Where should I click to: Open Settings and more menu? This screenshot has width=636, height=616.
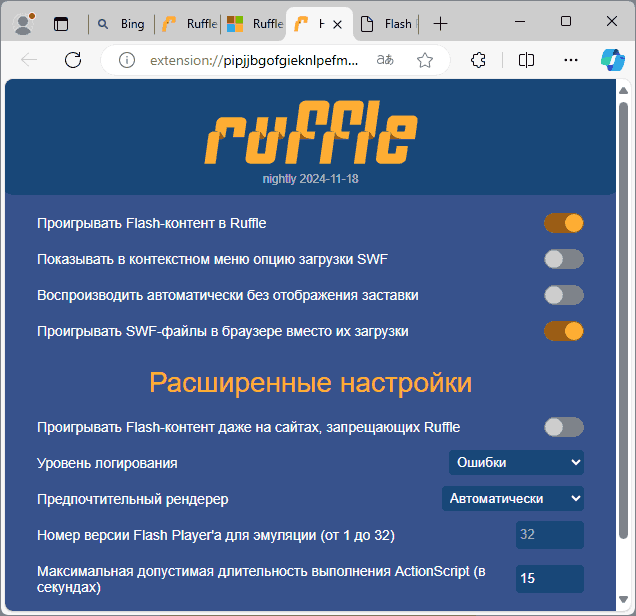pos(571,60)
